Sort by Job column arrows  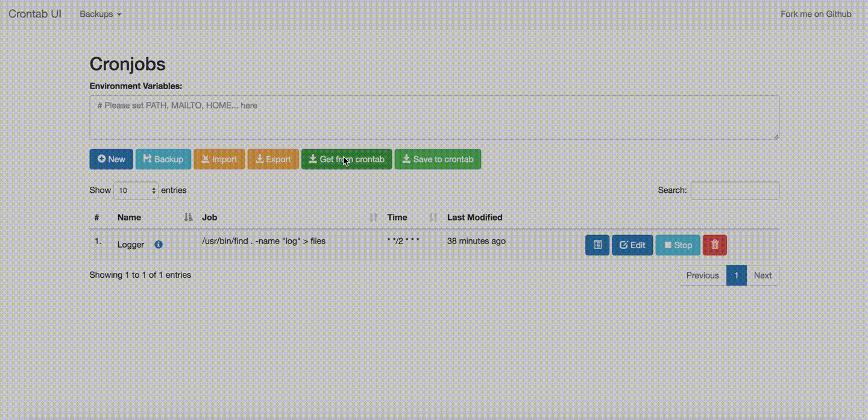(x=373, y=218)
